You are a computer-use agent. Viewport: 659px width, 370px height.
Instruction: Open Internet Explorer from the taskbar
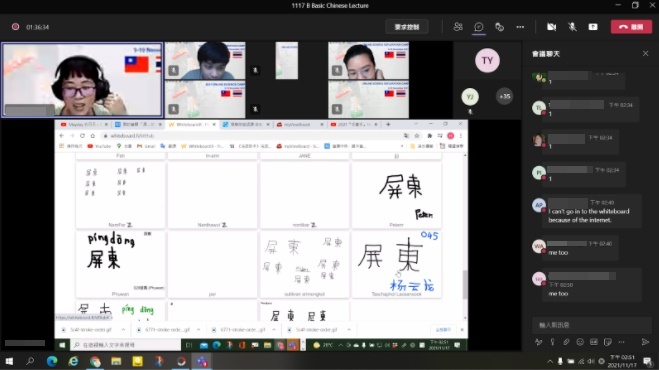click(x=74, y=361)
